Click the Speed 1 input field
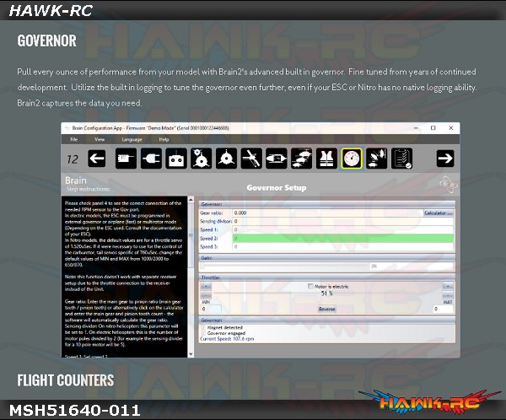Image resolution: width=506 pixels, height=420 pixels. (343, 230)
